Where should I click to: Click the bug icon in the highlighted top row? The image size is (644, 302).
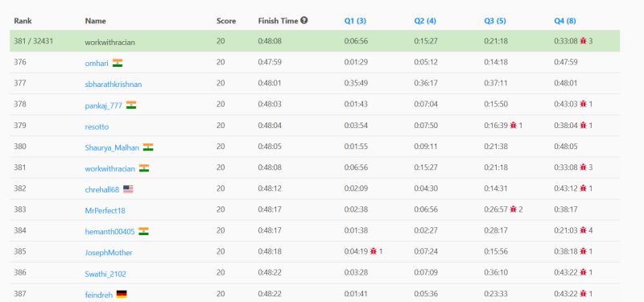583,41
